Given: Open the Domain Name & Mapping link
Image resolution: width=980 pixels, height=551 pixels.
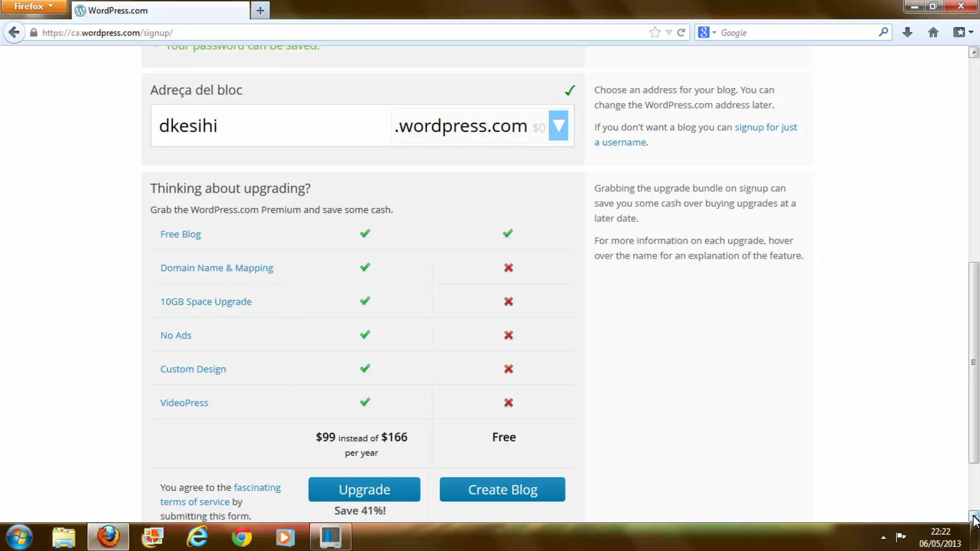Looking at the screenshot, I should (217, 268).
